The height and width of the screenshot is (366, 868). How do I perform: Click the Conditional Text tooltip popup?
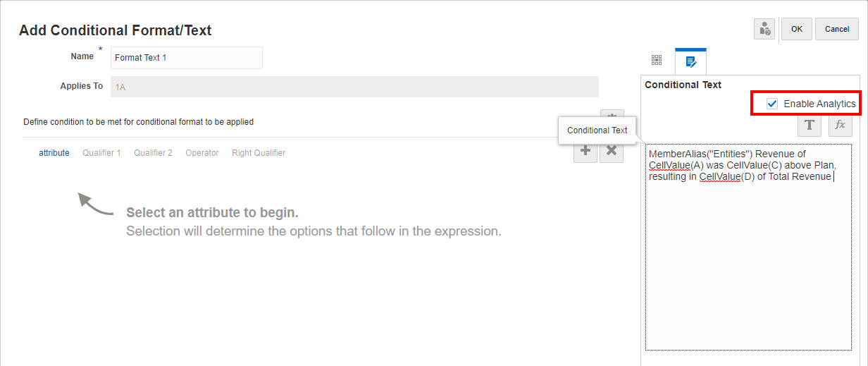(x=597, y=130)
